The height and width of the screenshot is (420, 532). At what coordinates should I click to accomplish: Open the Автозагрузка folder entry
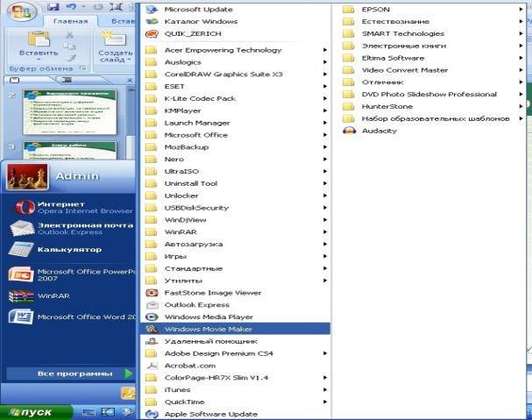pyautogui.click(x=235, y=244)
